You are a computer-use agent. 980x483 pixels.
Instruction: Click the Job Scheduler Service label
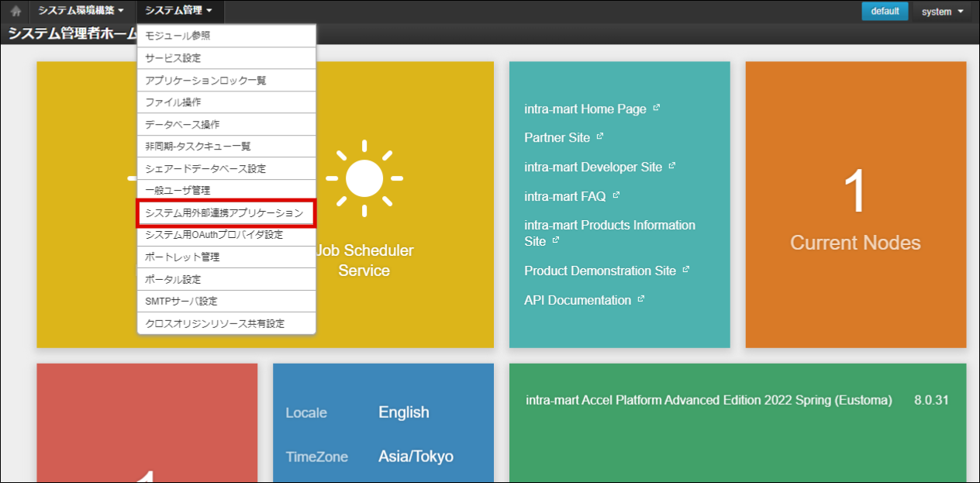click(x=364, y=260)
